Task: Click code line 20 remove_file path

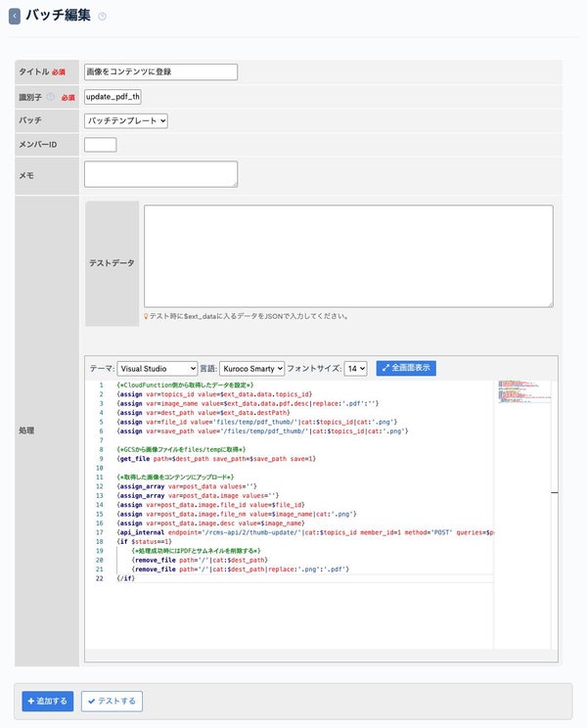Action: pos(200,560)
